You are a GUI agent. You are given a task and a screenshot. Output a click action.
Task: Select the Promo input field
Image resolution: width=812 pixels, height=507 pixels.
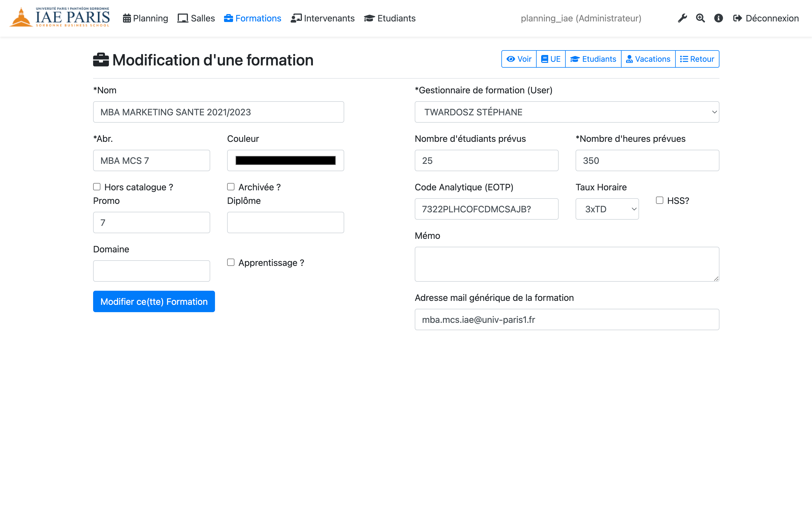click(152, 222)
